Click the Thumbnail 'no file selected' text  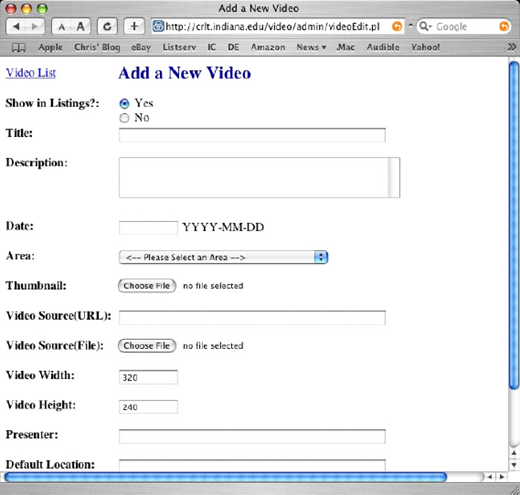coord(213,286)
